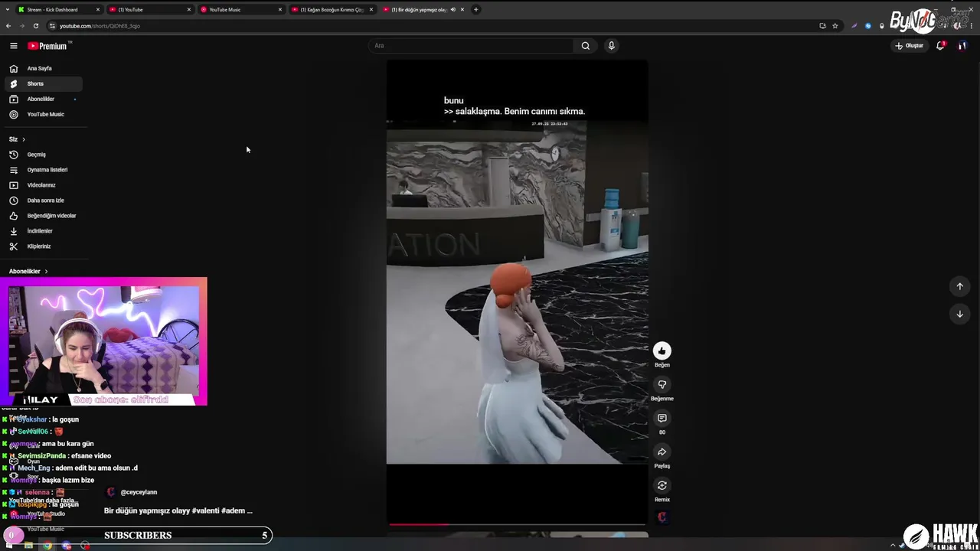The height and width of the screenshot is (551, 980).
Task: Open the blue circular extension icon
Action: 868,26
